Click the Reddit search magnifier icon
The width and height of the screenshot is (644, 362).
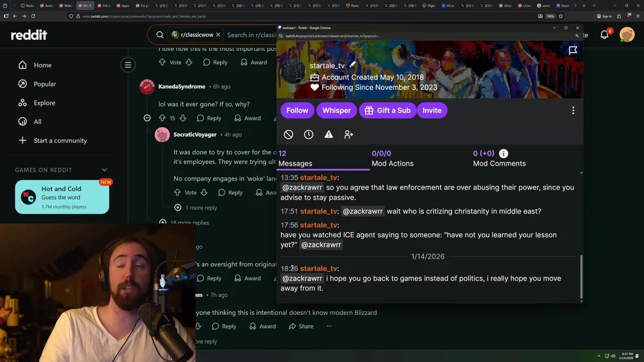(160, 35)
